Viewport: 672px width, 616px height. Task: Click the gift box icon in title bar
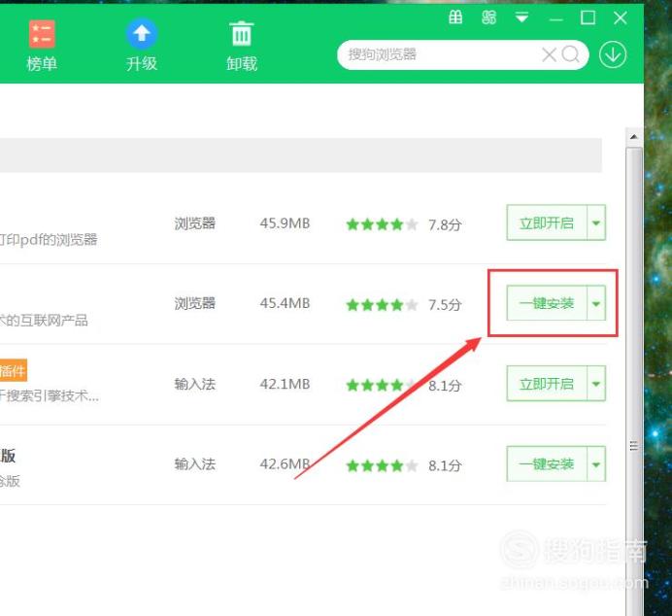[455, 17]
